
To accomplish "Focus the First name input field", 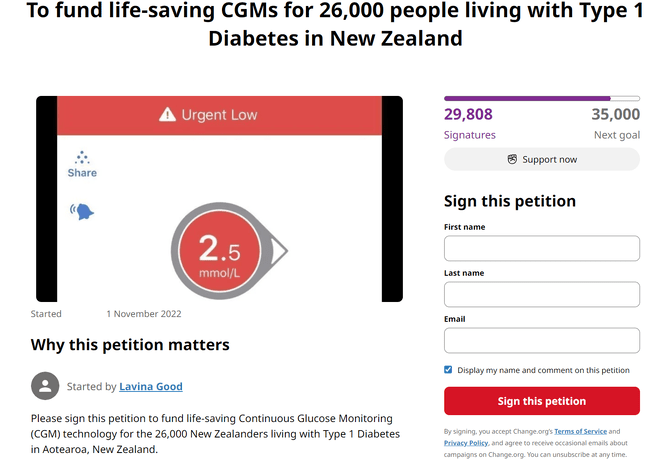I will (x=541, y=248).
